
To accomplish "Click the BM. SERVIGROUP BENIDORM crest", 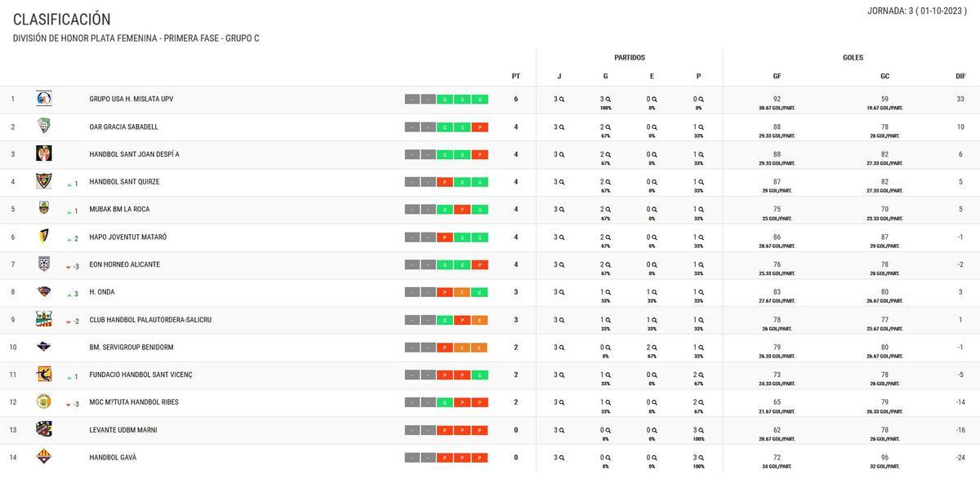I will (x=44, y=346).
